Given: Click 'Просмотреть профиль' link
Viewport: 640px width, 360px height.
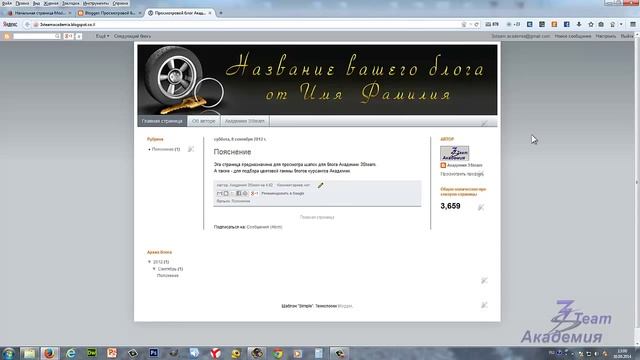Looking at the screenshot, I should pyautogui.click(x=462, y=174).
